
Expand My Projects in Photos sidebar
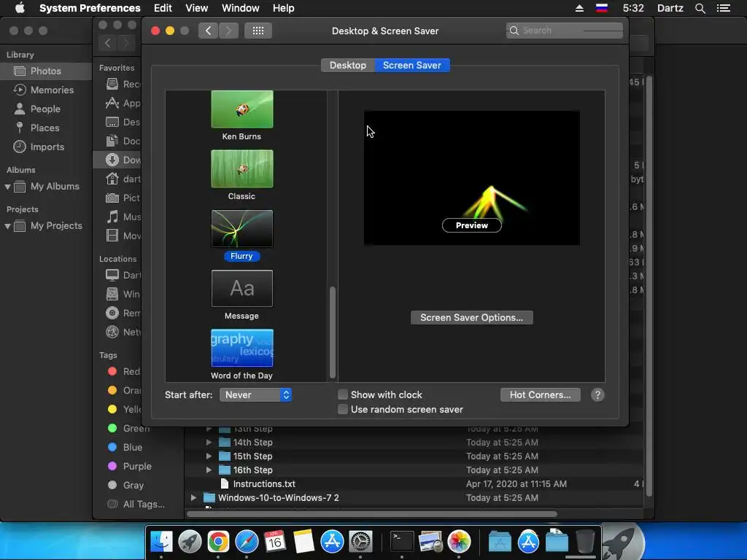pyautogui.click(x=7, y=226)
